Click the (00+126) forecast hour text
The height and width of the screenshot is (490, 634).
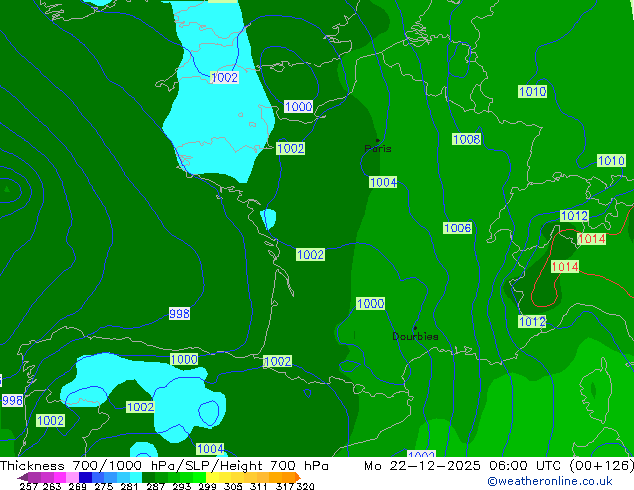coord(601,466)
